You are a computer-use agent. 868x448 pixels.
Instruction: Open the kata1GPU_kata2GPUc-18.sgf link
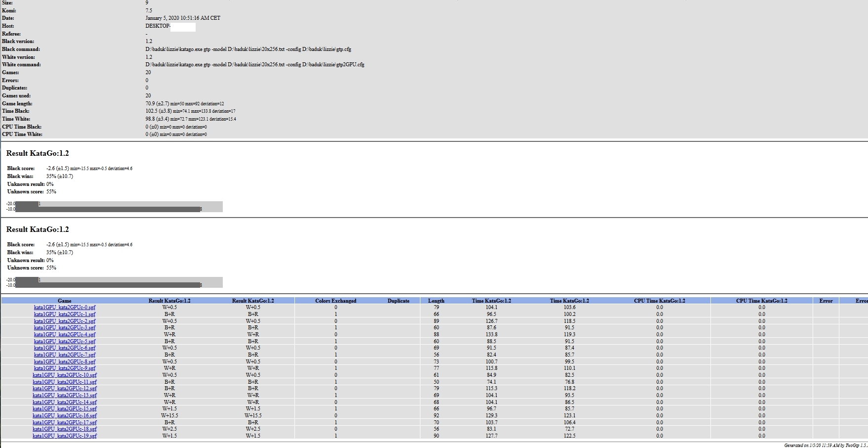pos(64,429)
